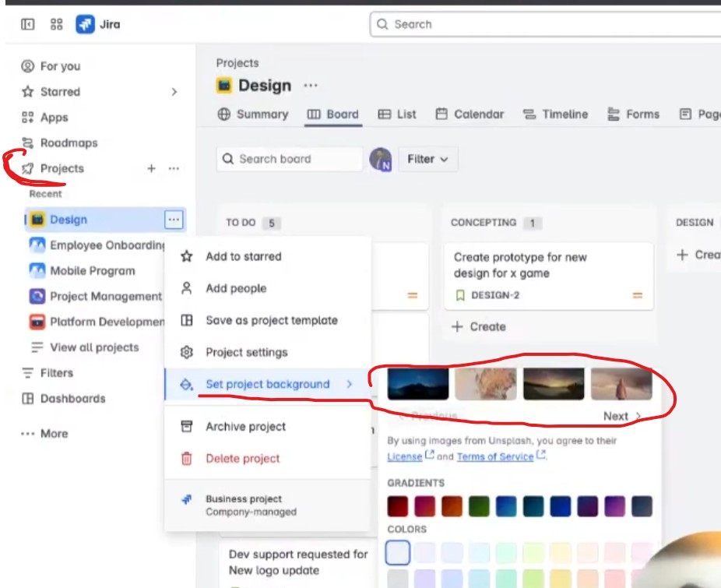Select Add to starred menu item
Screen dimensions: 721x588
tap(268, 256)
